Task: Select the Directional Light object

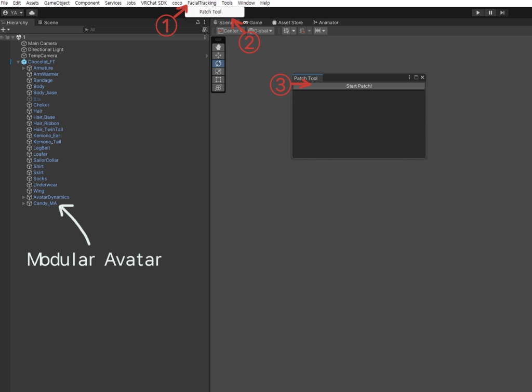Action: [46, 49]
